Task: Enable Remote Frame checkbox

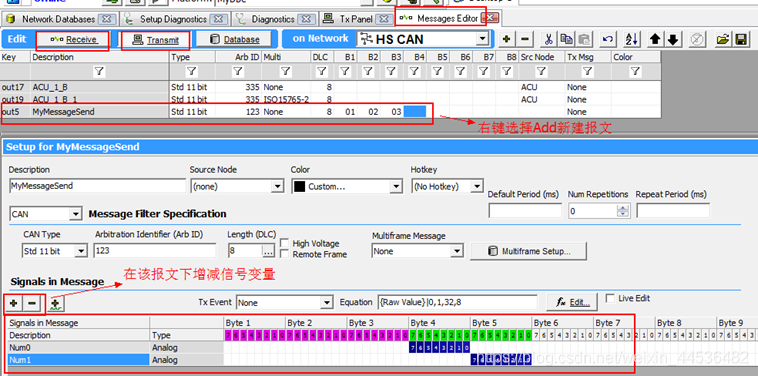Action: (x=284, y=254)
